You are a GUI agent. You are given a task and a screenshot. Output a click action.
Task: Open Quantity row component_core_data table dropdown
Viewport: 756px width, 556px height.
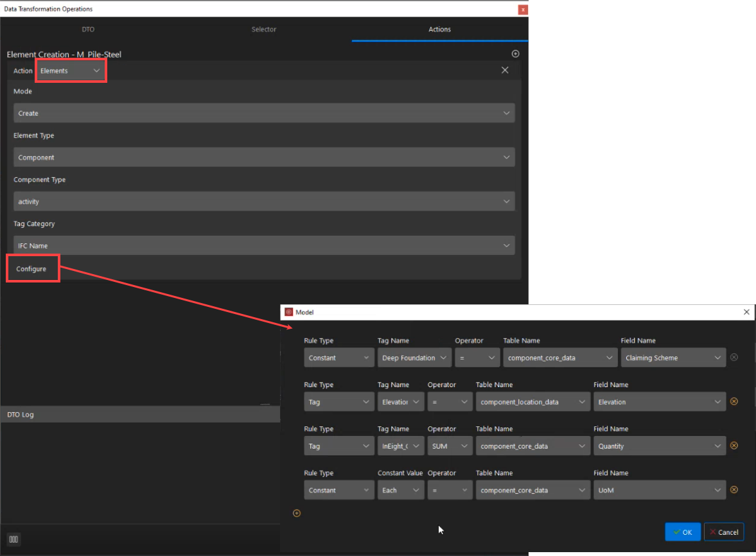pyautogui.click(x=532, y=446)
